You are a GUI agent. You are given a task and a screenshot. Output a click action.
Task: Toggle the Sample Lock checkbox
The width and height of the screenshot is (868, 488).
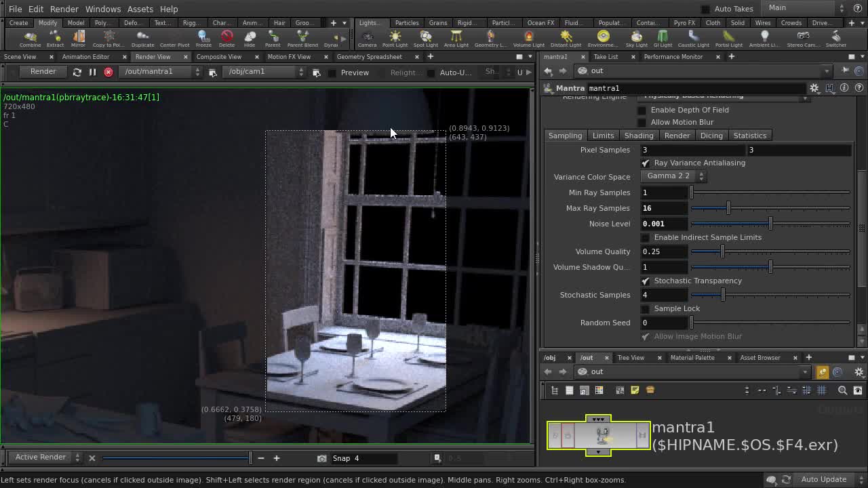coord(645,308)
